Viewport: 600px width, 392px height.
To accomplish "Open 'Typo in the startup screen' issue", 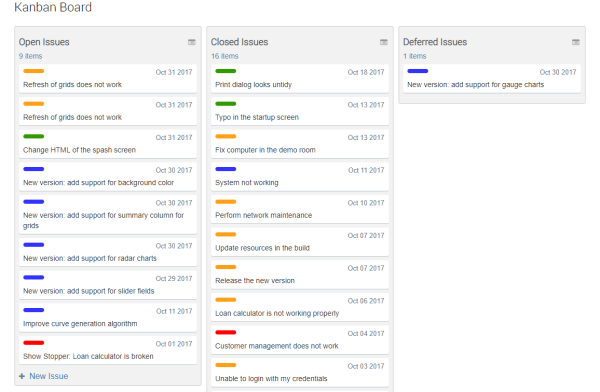I will click(x=300, y=111).
